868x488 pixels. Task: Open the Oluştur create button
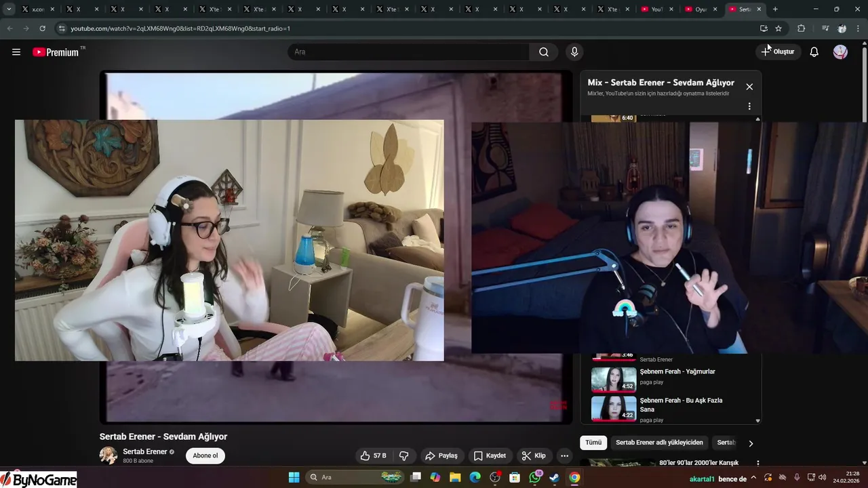pyautogui.click(x=778, y=52)
